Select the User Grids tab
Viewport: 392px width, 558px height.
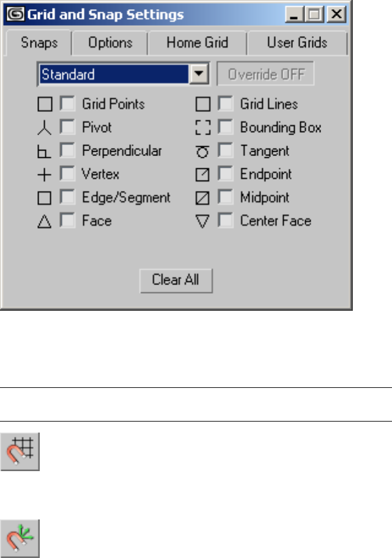[x=297, y=43]
